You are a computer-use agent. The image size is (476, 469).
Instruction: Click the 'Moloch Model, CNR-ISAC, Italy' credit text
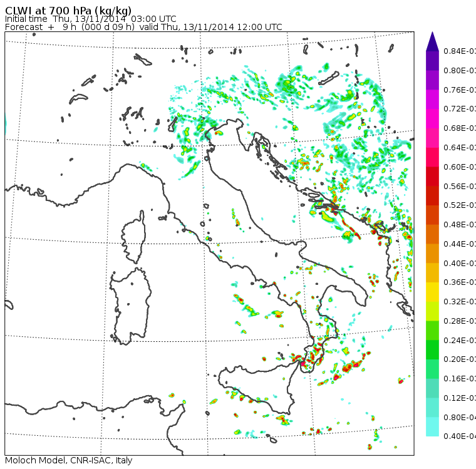point(69,460)
